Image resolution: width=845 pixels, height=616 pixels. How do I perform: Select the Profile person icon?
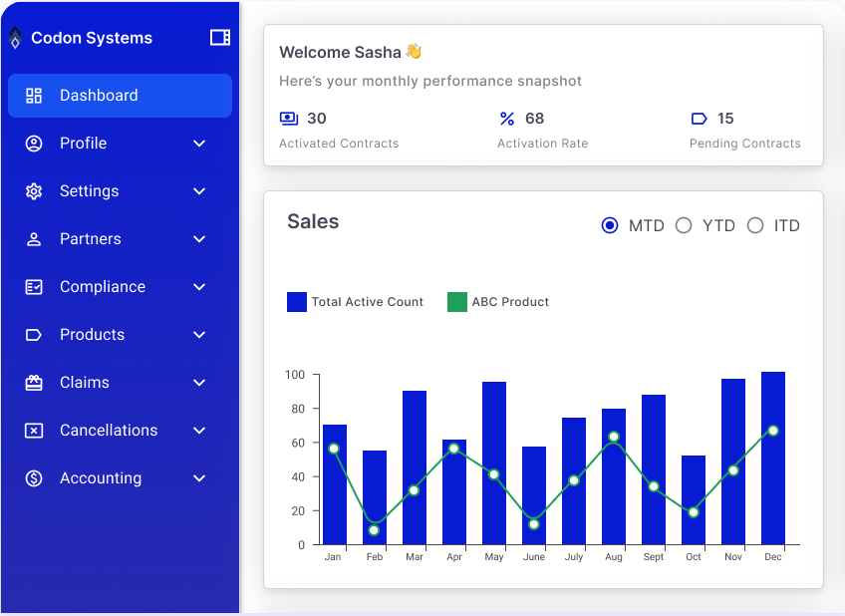(x=32, y=144)
